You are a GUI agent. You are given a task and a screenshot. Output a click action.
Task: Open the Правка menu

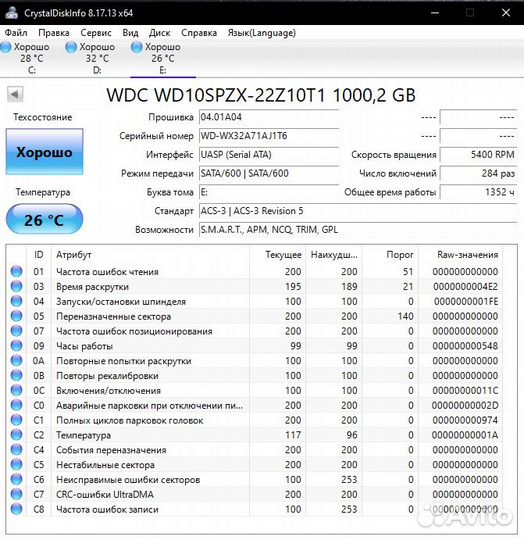click(x=54, y=33)
